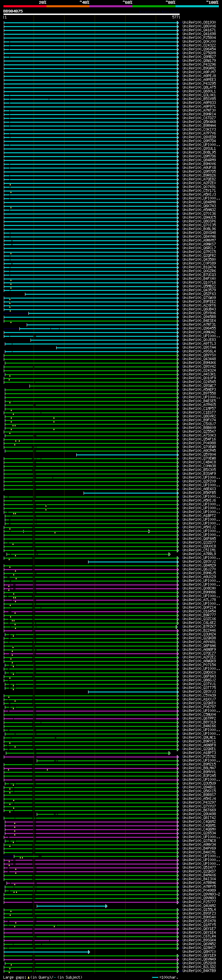Select hit UniRef100_Q07491
Viewport: 222px width, 980px height.
pos(199,187)
